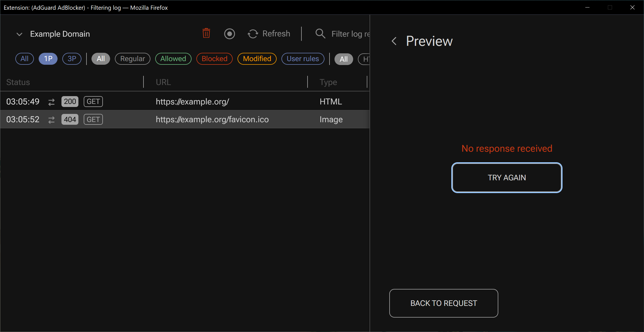
Task: Click the Refresh icon
Action: (x=252, y=34)
